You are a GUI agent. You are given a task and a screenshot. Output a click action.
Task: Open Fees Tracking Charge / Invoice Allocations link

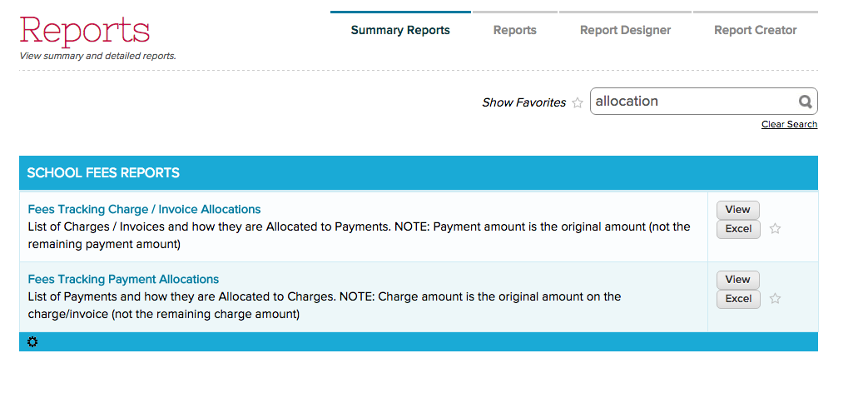[144, 210]
